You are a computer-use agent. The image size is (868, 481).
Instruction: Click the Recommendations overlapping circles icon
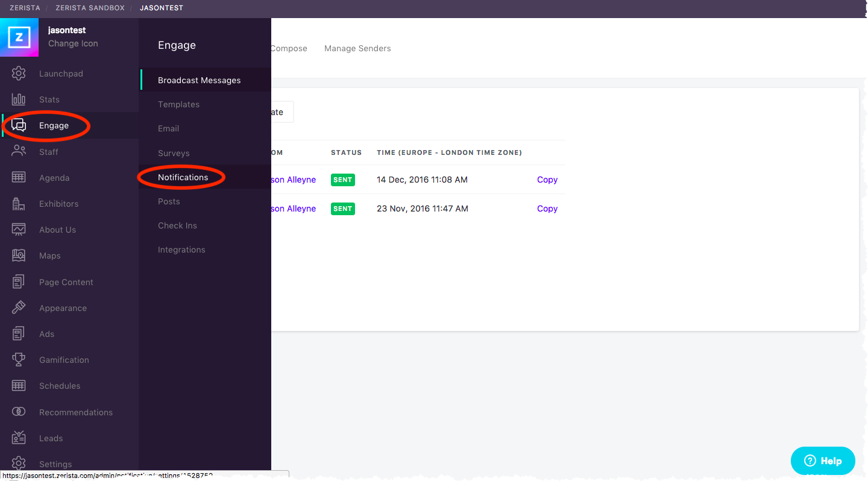(x=19, y=412)
